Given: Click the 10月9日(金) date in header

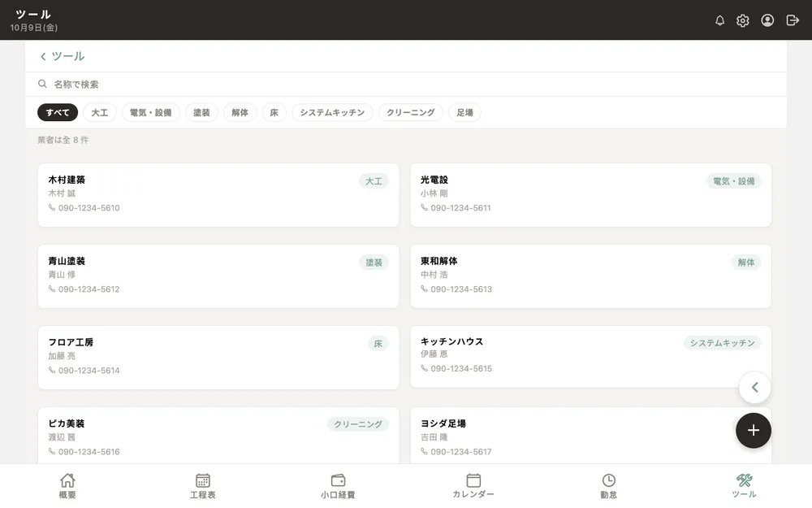Looking at the screenshot, I should [x=33, y=28].
